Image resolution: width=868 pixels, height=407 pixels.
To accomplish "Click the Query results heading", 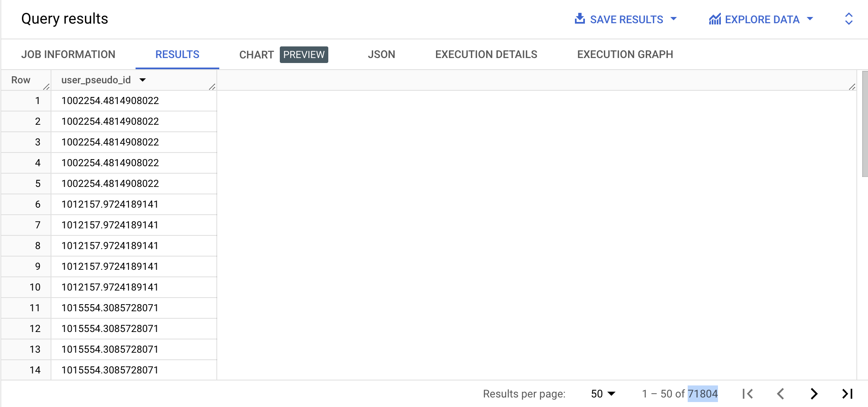I will click(65, 19).
